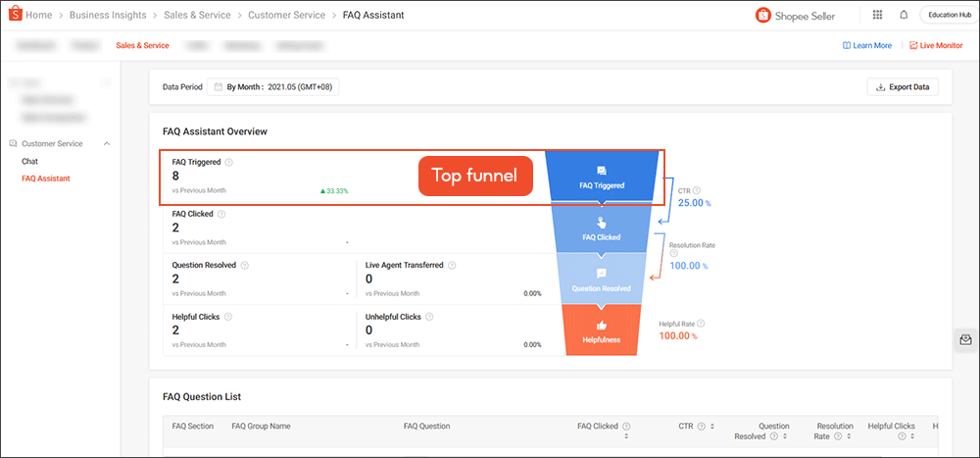Sort table by CTR column
Screen dimensions: 980x458
pos(711,426)
